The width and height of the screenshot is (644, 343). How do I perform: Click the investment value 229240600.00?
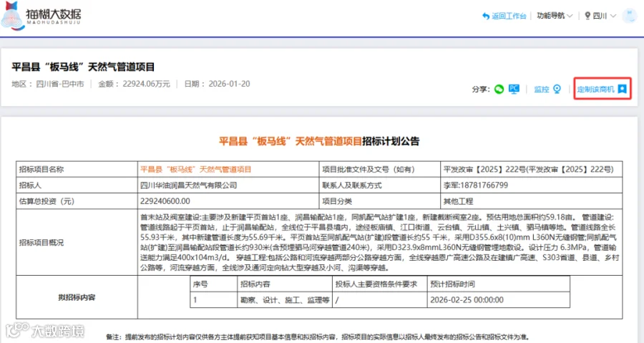(165, 201)
